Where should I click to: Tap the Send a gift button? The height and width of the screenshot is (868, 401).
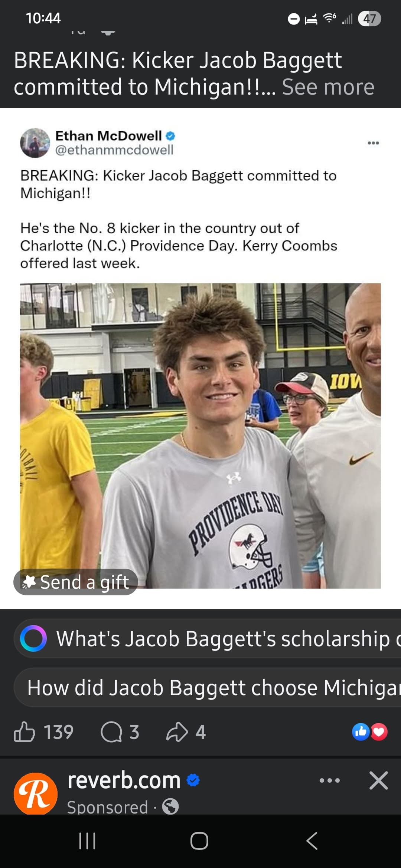coord(76,582)
